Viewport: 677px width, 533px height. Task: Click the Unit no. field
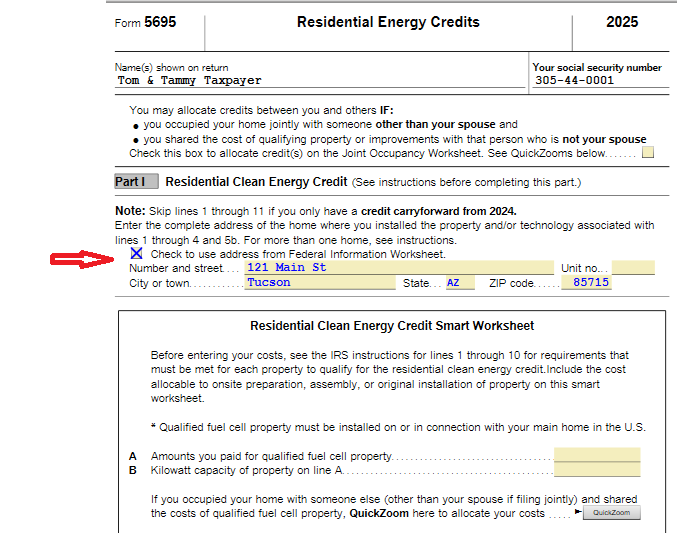[x=633, y=267]
